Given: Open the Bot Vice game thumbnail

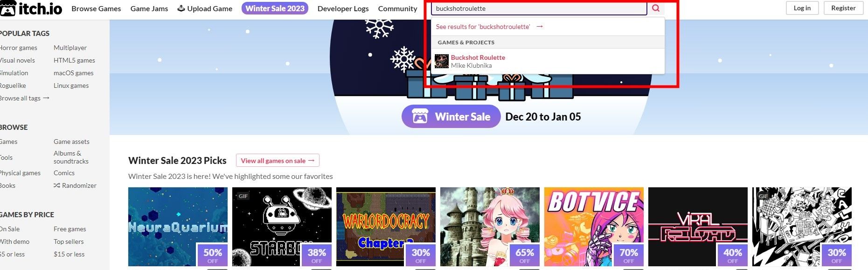Looking at the screenshot, I should [594, 227].
